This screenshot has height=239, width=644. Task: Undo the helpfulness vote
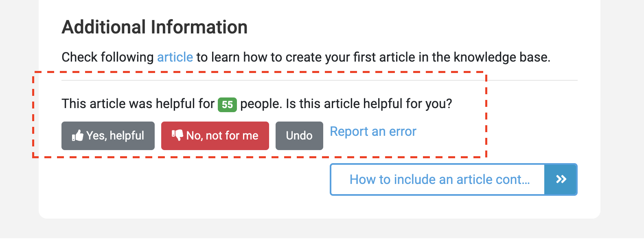(x=299, y=136)
